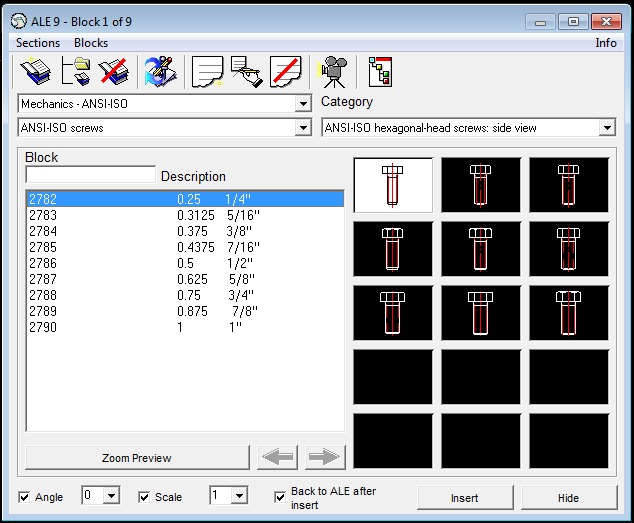Select block 2786 row 1/2"

tap(185, 263)
